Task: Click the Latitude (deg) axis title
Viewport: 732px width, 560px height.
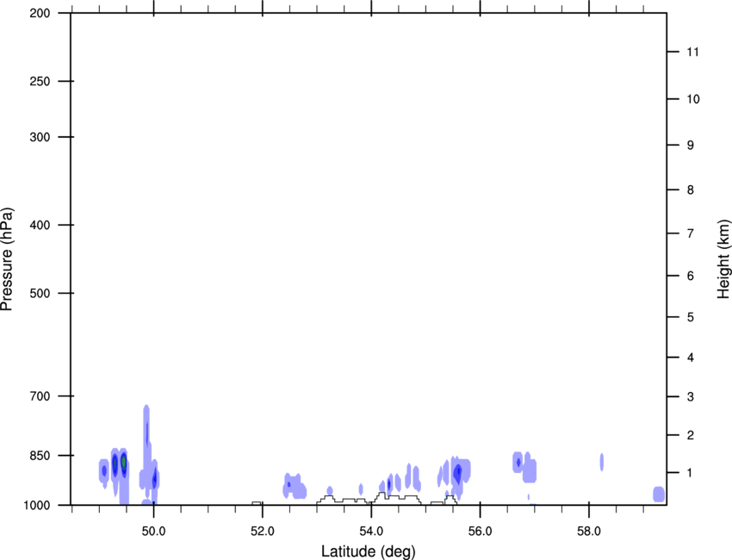Action: (x=369, y=551)
